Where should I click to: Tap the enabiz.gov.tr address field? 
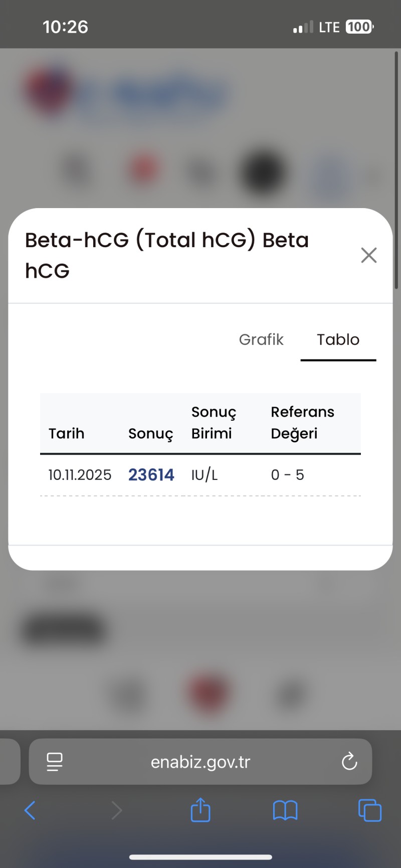[x=200, y=762]
